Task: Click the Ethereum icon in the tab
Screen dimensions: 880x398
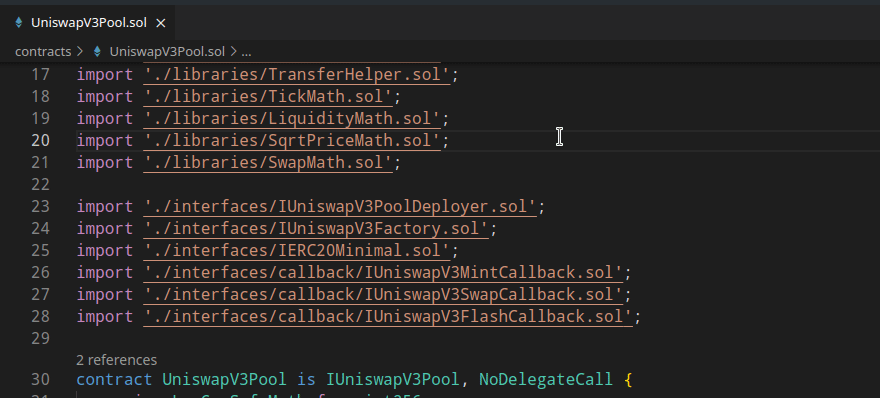Action: (x=19, y=23)
